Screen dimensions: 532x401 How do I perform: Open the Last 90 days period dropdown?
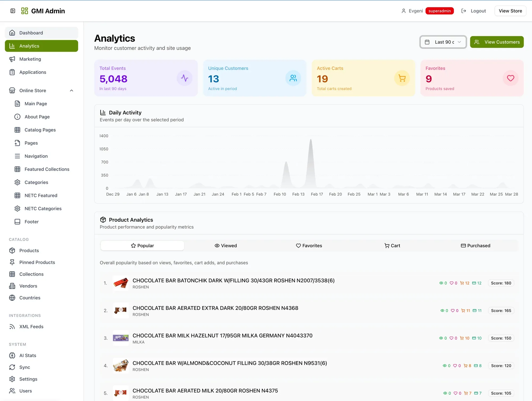pos(443,42)
